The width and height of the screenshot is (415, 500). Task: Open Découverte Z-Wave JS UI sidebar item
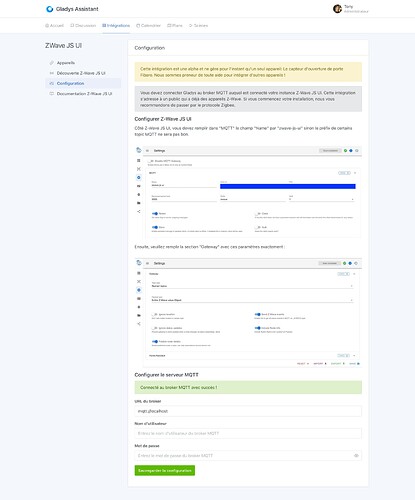click(83, 73)
